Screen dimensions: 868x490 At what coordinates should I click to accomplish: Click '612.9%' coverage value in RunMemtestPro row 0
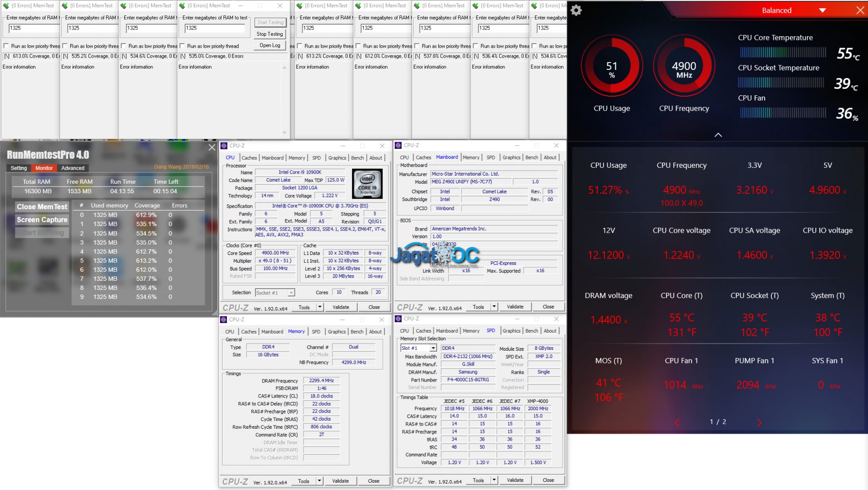[146, 215]
